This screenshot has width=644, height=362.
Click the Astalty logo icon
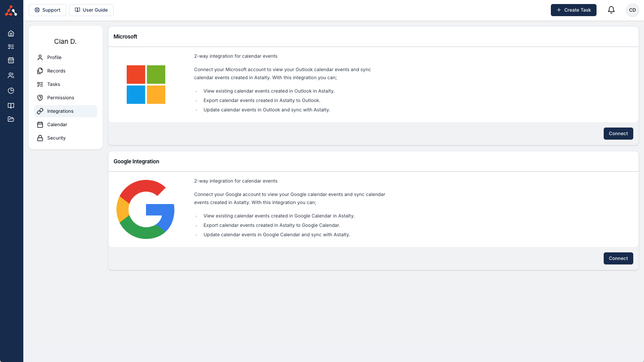point(11,11)
